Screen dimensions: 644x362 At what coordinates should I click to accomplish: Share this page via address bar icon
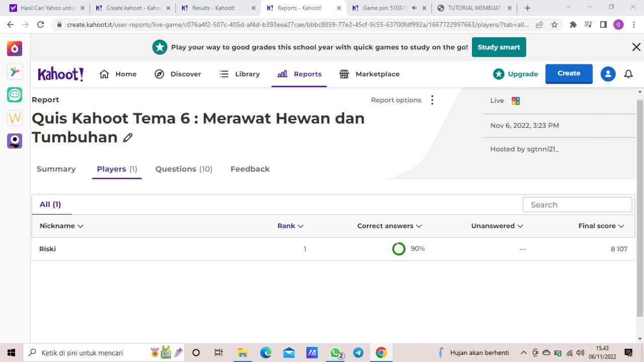[x=539, y=25]
